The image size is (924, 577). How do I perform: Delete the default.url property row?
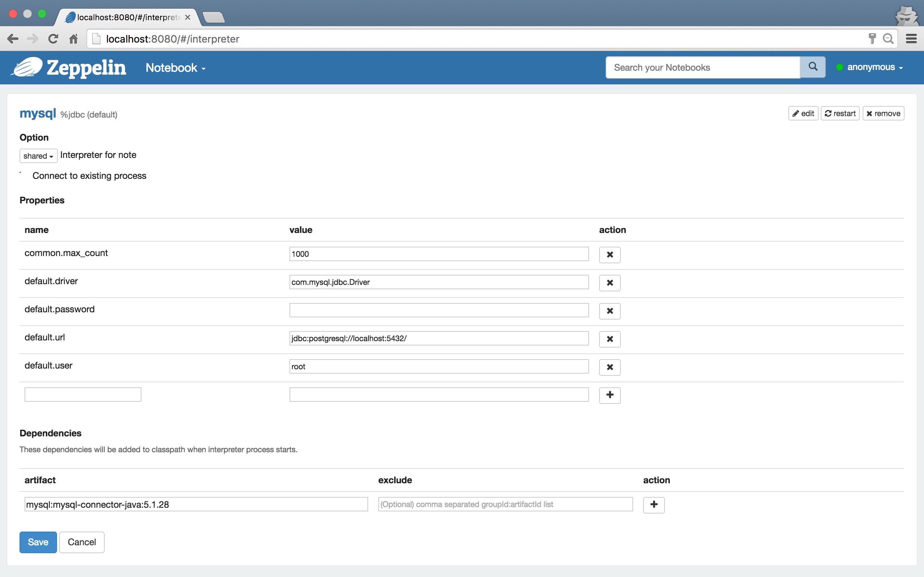(x=609, y=339)
